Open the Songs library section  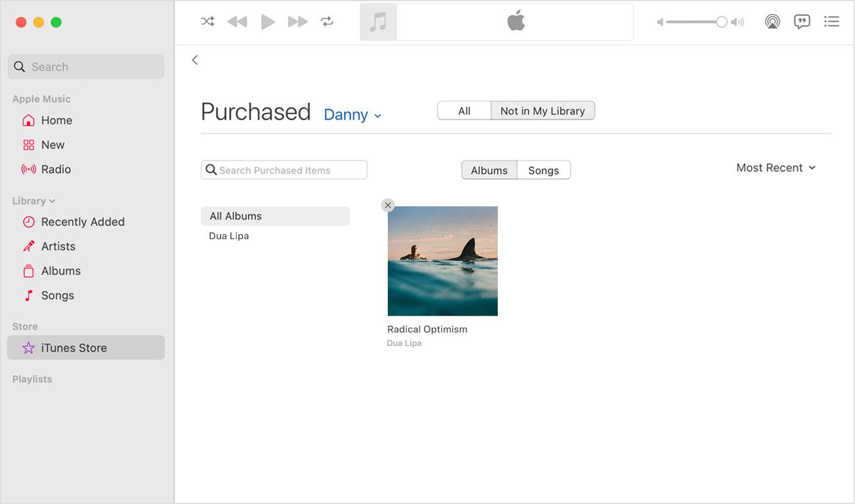pyautogui.click(x=57, y=295)
